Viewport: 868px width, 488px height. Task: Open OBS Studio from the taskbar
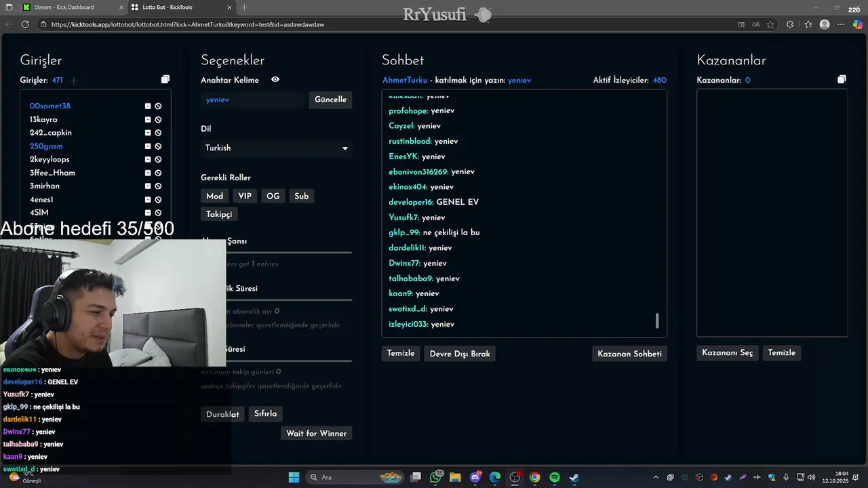515,477
